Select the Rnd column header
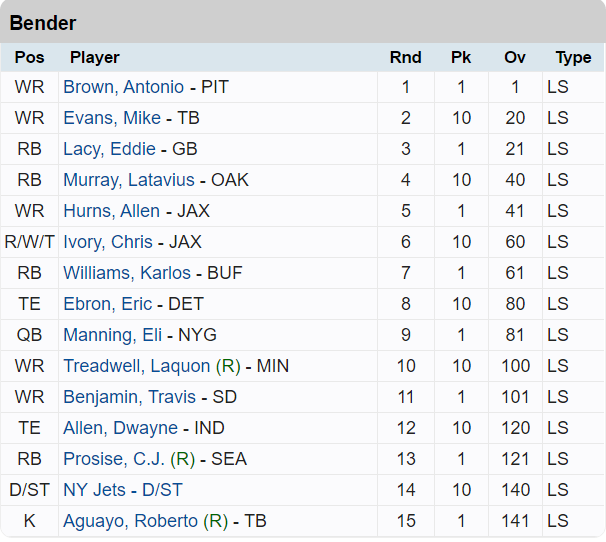Viewport: 606px width, 542px height. 405,58
